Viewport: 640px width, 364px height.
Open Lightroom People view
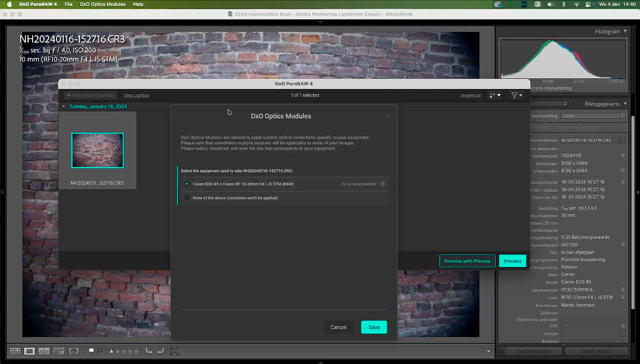point(73,351)
